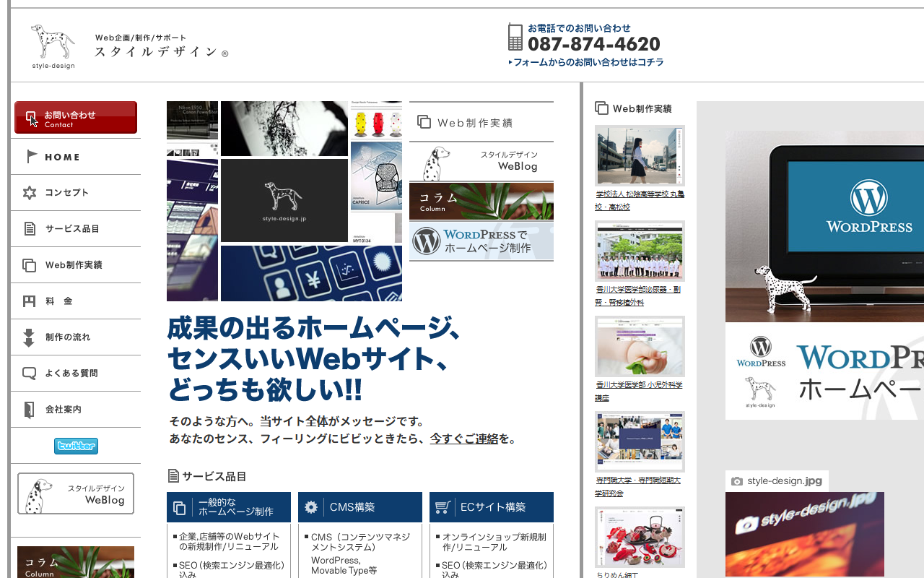The image size is (924, 578).
Task: Click the phone icon beside the phone number
Action: tap(515, 37)
